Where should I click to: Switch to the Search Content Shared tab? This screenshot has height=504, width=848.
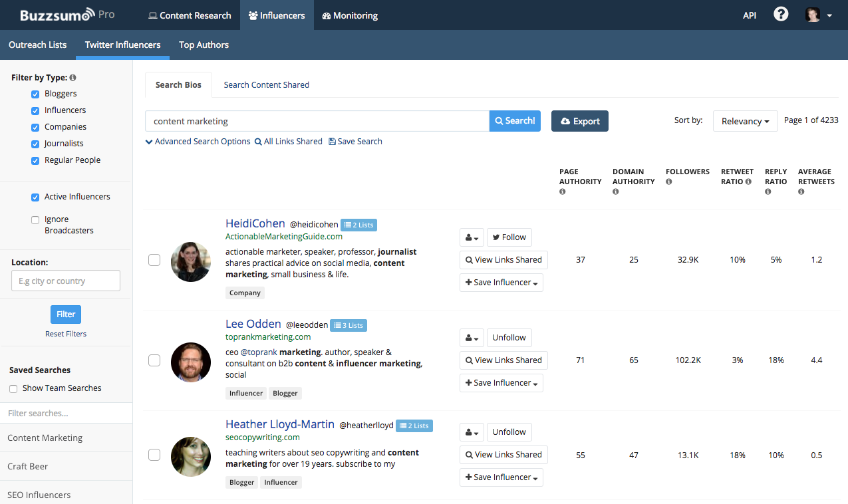266,85
